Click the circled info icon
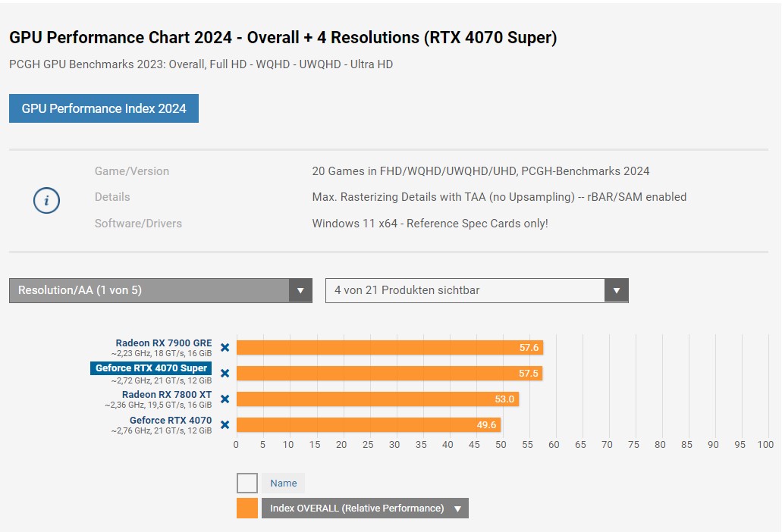 point(46,200)
